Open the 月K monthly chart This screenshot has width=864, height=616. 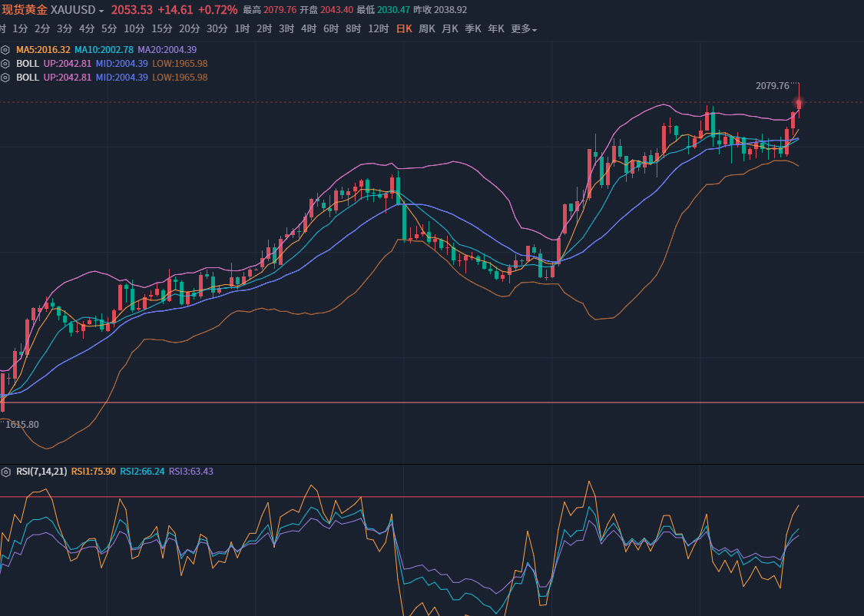coord(450,28)
